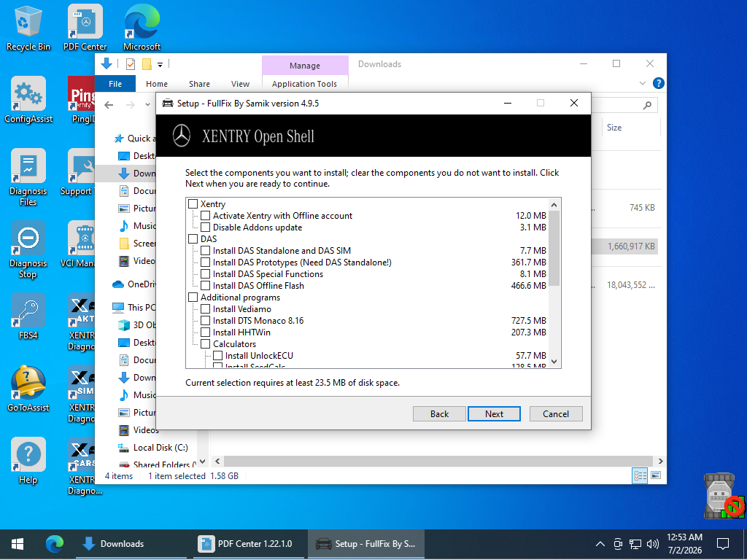Viewport: 747px width, 560px height.
Task: Open the Recycle Bin desktop icon
Action: pyautogui.click(x=28, y=28)
